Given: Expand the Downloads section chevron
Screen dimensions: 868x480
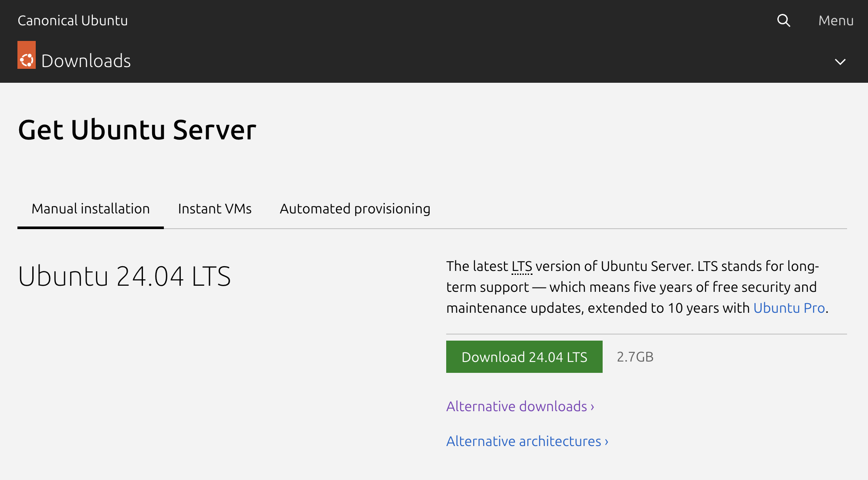Looking at the screenshot, I should tap(840, 61).
